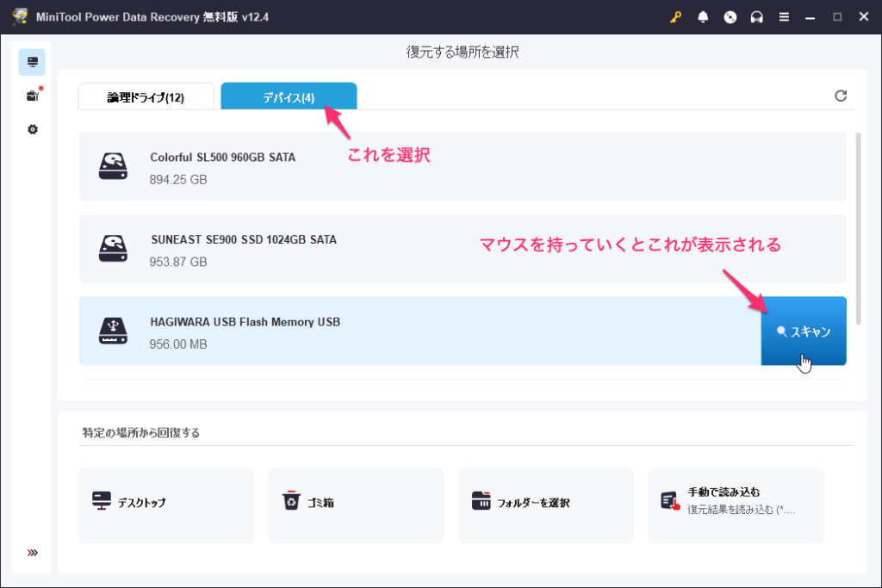The image size is (882, 588).
Task: Expand the sidebar with double-arrow icon
Action: 33,553
